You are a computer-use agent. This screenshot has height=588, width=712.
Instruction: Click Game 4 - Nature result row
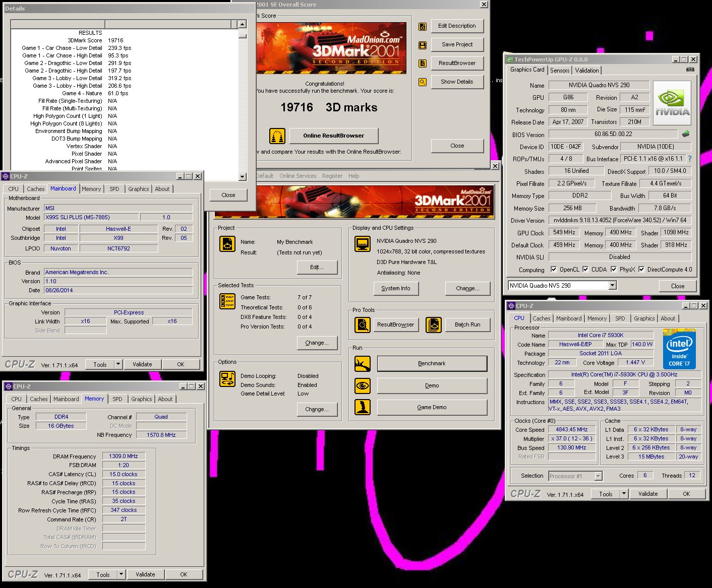click(125, 93)
